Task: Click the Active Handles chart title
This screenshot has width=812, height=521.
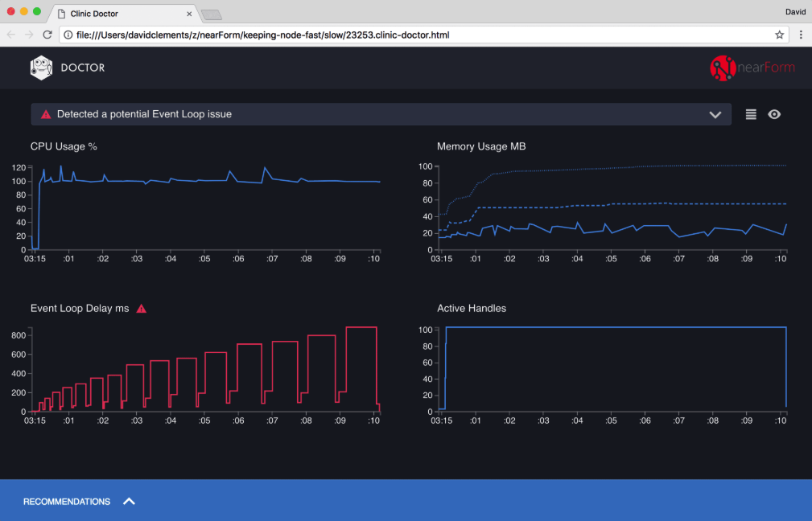Action: pos(472,309)
